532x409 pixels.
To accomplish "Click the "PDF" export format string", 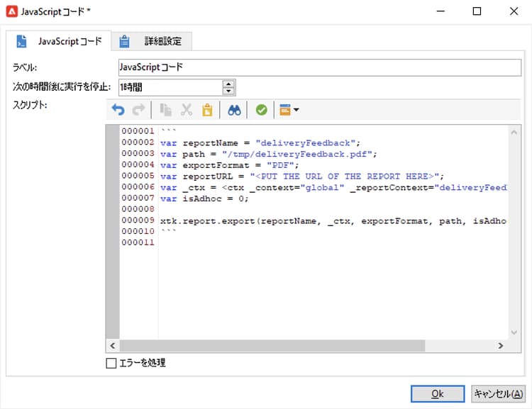I will coord(280,165).
